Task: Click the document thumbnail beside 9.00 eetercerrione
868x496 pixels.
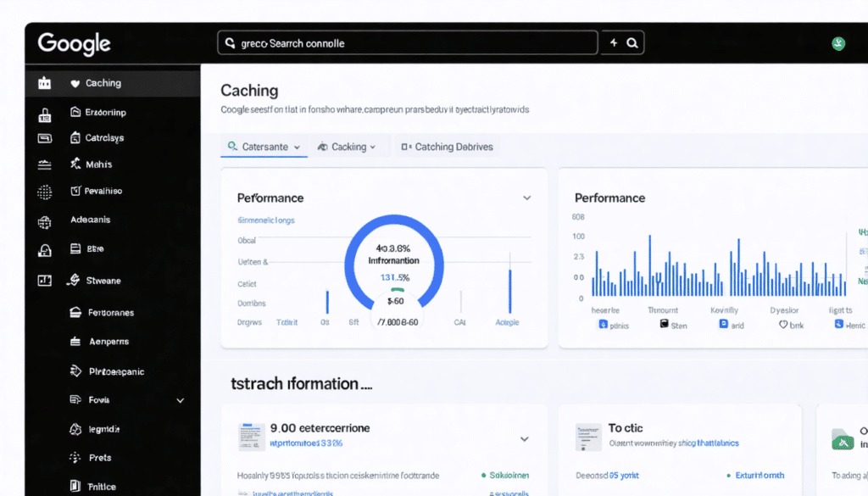Action: click(x=251, y=437)
